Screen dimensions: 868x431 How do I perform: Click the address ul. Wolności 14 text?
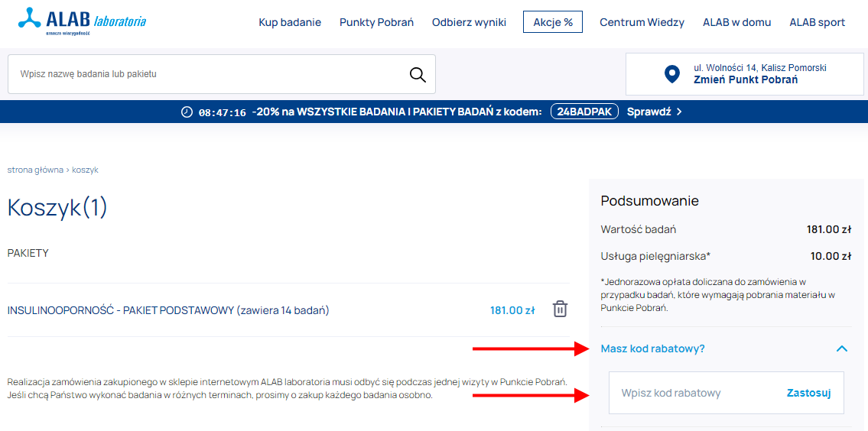tap(760, 67)
